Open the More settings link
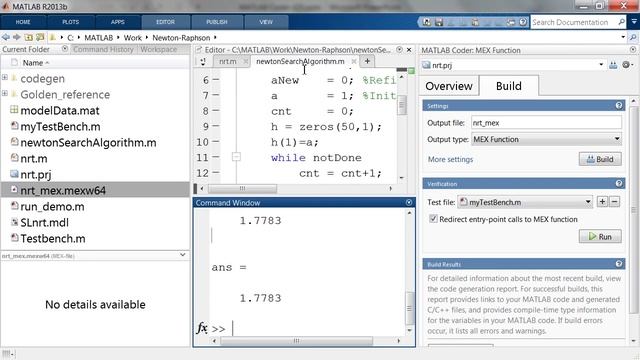Screen dimensions: 640x360 click(x=450, y=159)
